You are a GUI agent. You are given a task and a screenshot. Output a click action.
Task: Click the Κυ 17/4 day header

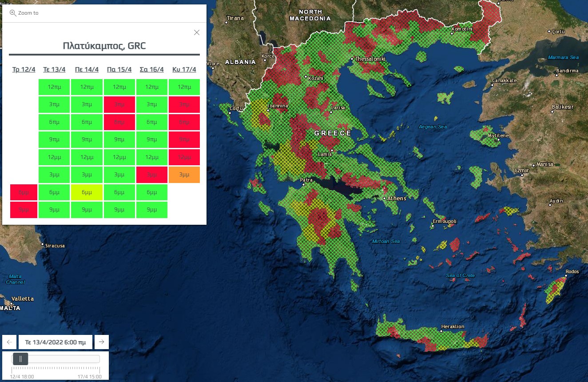tap(184, 69)
